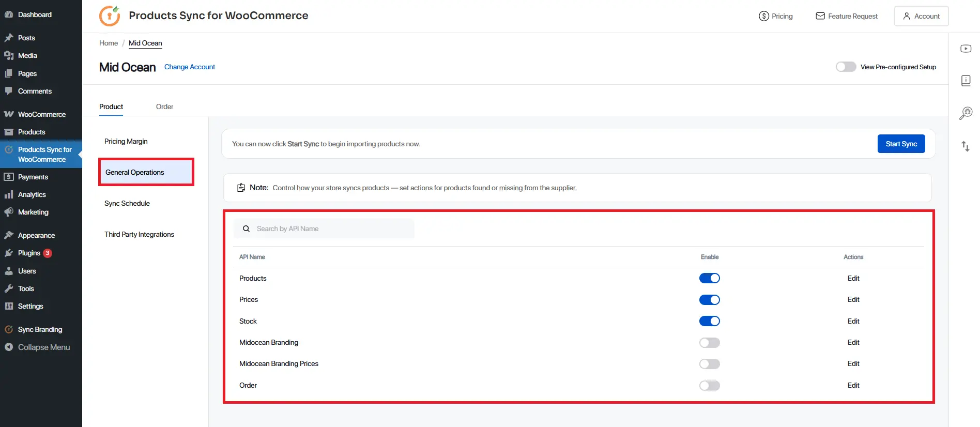Viewport: 980px width, 427px height.
Task: Click the Plugins update count badge
Action: pos(48,253)
